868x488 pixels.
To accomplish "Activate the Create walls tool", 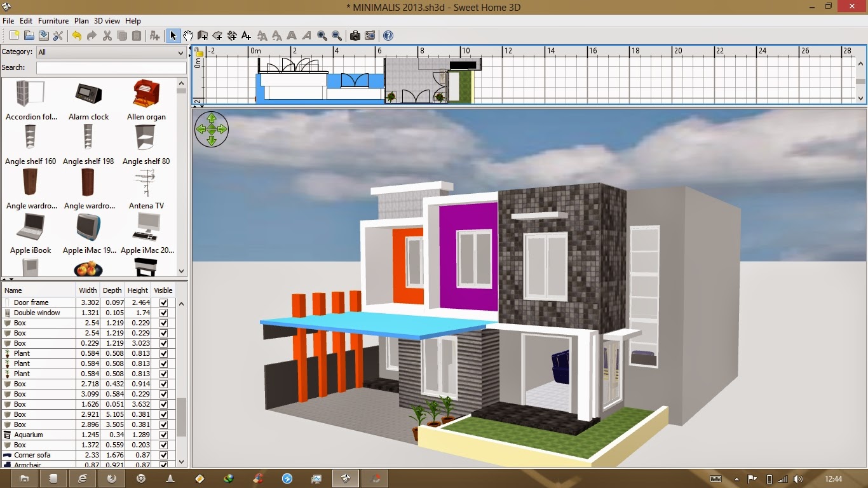I will 203,36.
